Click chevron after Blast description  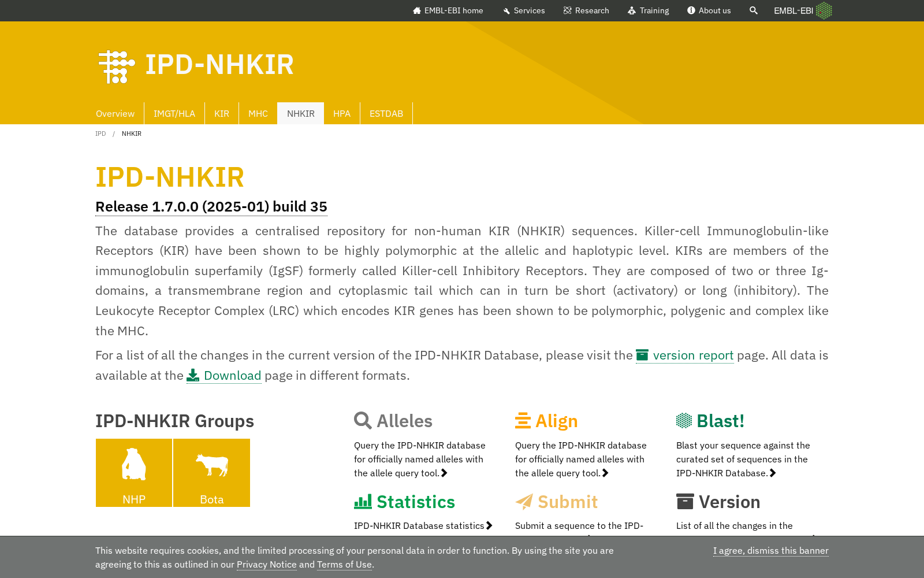[x=773, y=473]
